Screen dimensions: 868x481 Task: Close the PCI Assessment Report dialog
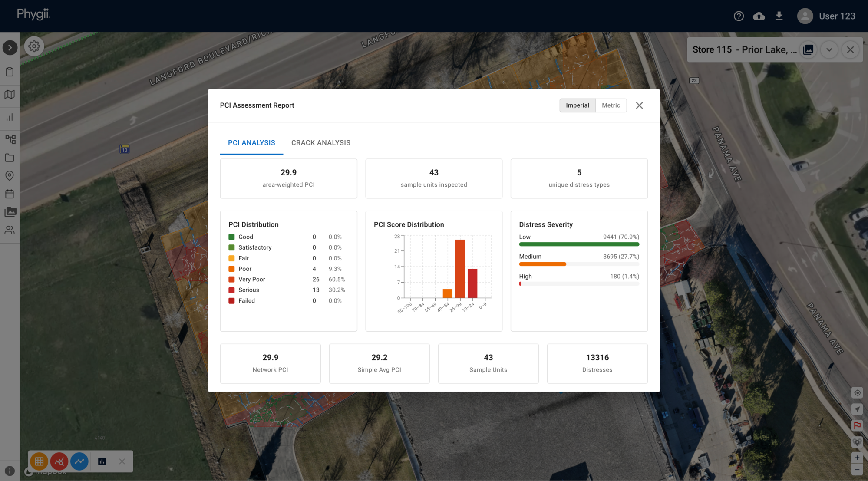pos(639,105)
